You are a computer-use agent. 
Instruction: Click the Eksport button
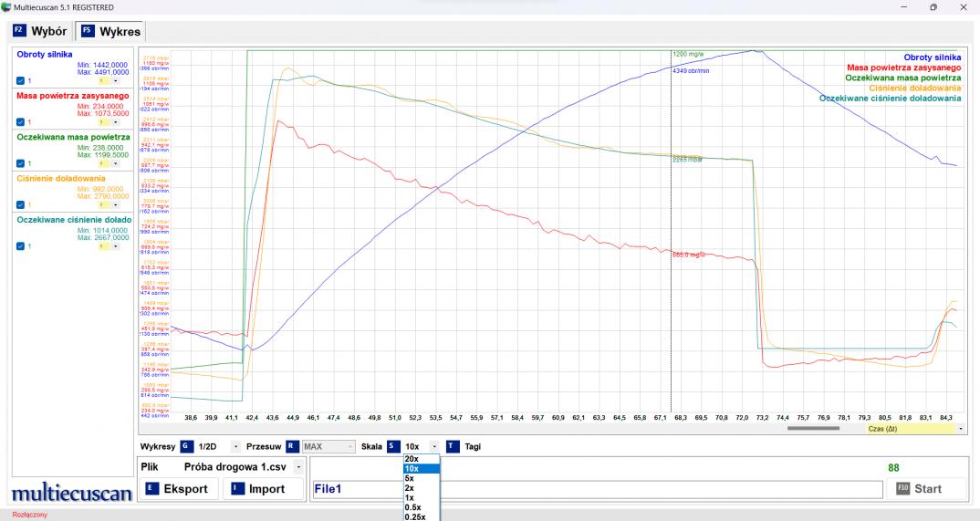pos(178,488)
